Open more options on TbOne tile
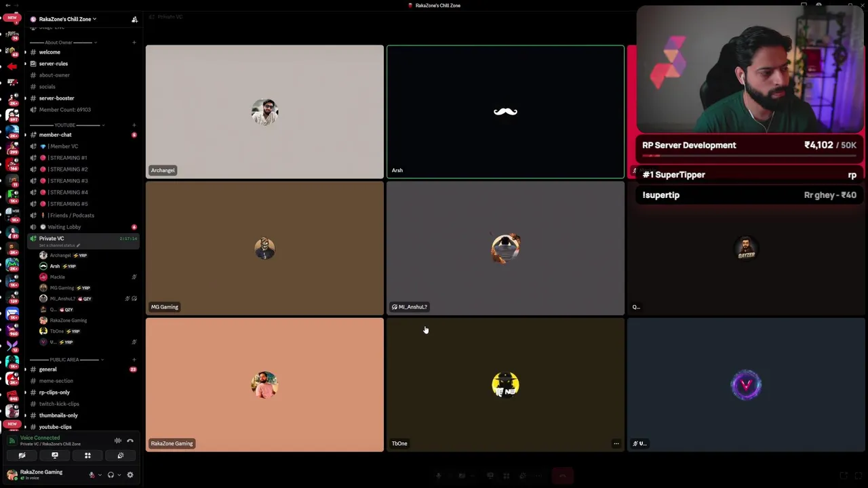 point(616,444)
